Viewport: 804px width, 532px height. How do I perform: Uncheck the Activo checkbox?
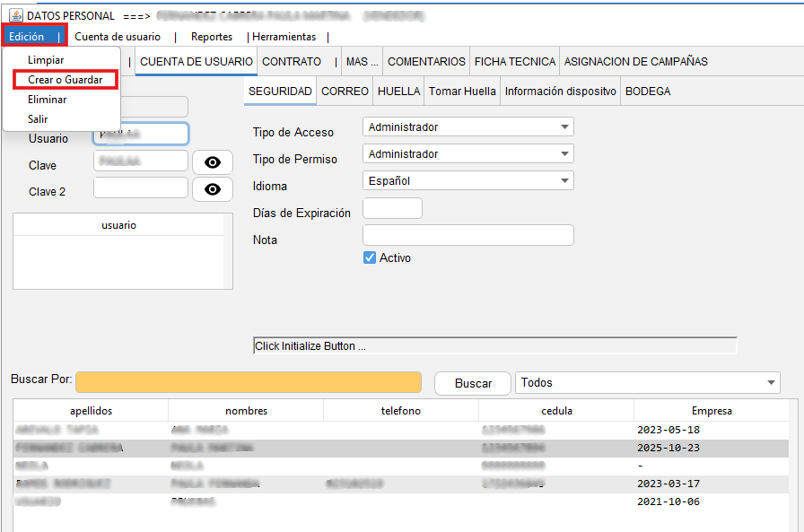[369, 257]
